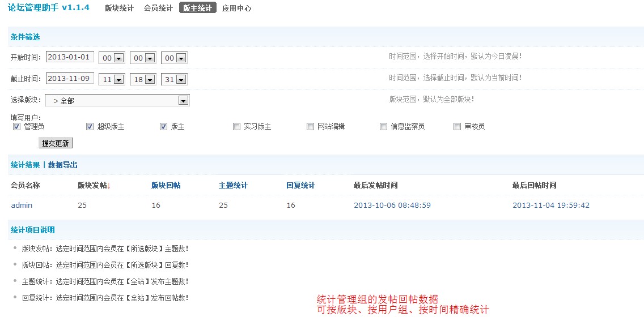Open end time minute dropdown showing 18

coord(142,79)
